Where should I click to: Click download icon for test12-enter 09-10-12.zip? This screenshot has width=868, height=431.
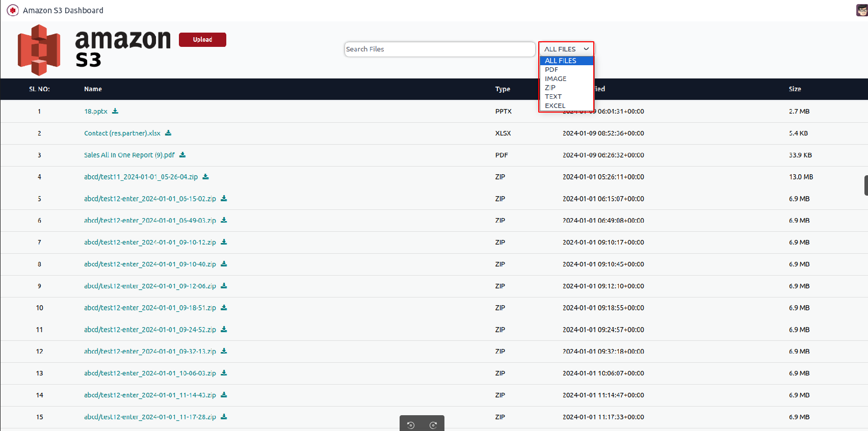(224, 242)
